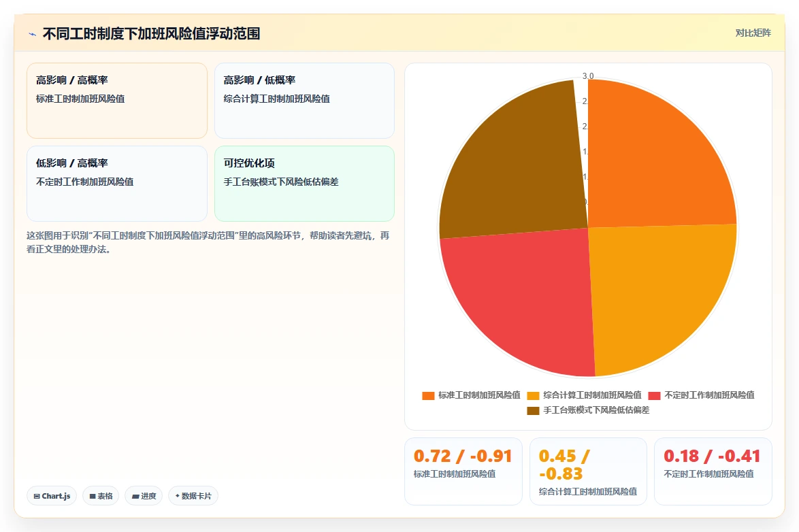Click 标准工时制加班风险值 text in first card
The image size is (799, 532).
(x=80, y=99)
